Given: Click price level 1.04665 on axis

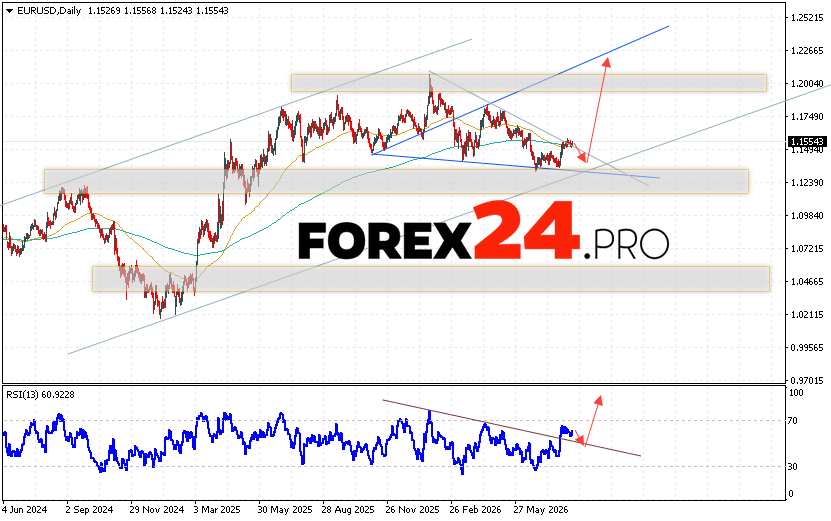Looking at the screenshot, I should tap(807, 281).
